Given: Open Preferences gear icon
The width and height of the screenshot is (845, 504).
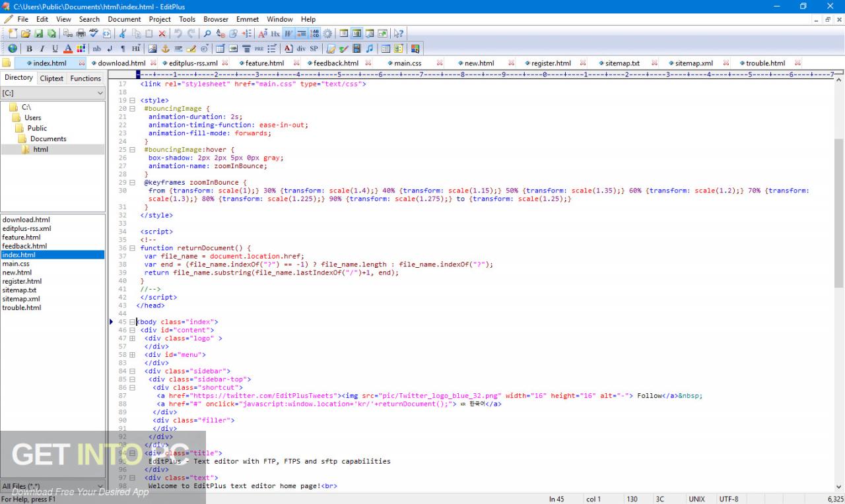Looking at the screenshot, I should pyautogui.click(x=327, y=33).
